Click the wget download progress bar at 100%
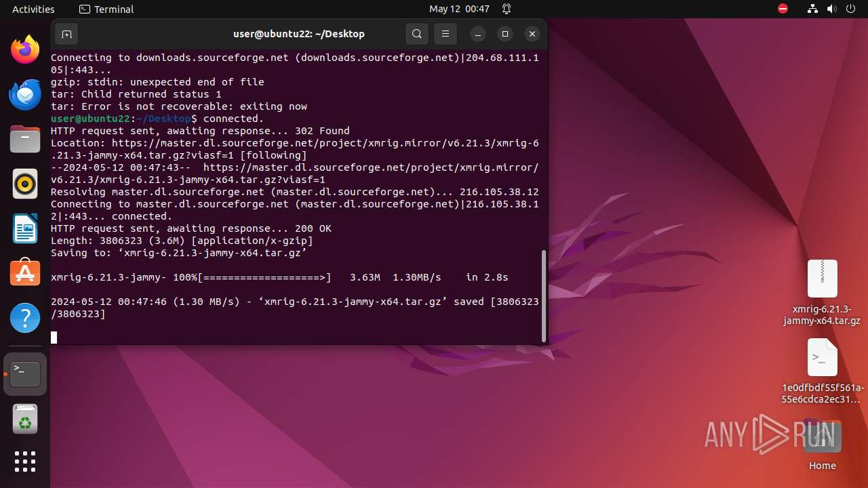868x488 pixels. pos(264,277)
